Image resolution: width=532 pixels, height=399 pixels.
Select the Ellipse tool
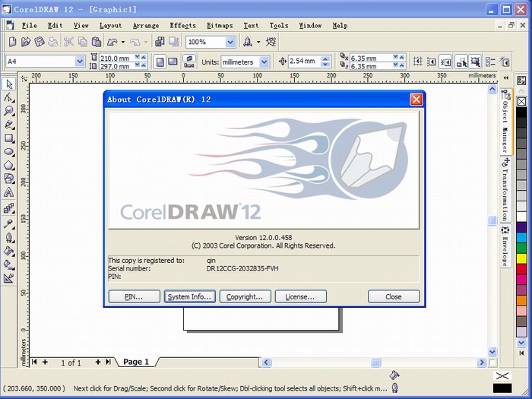tap(9, 152)
